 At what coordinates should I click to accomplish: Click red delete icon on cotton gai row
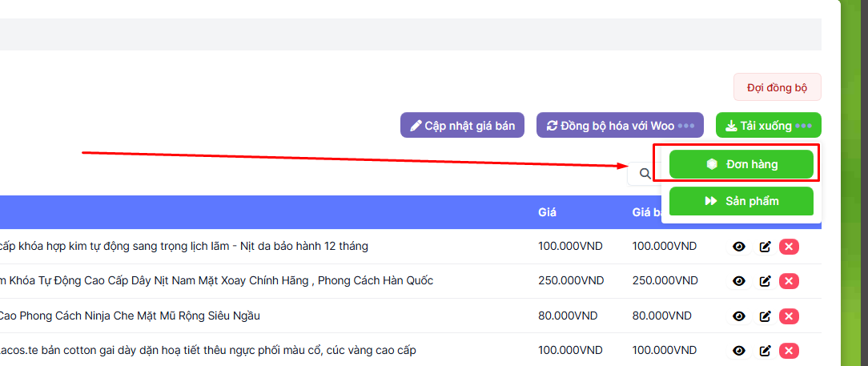coord(789,350)
